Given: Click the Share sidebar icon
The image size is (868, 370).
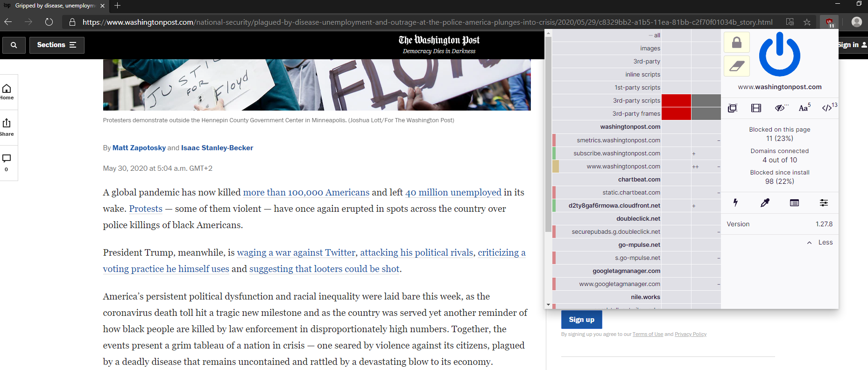Looking at the screenshot, I should tap(7, 127).
